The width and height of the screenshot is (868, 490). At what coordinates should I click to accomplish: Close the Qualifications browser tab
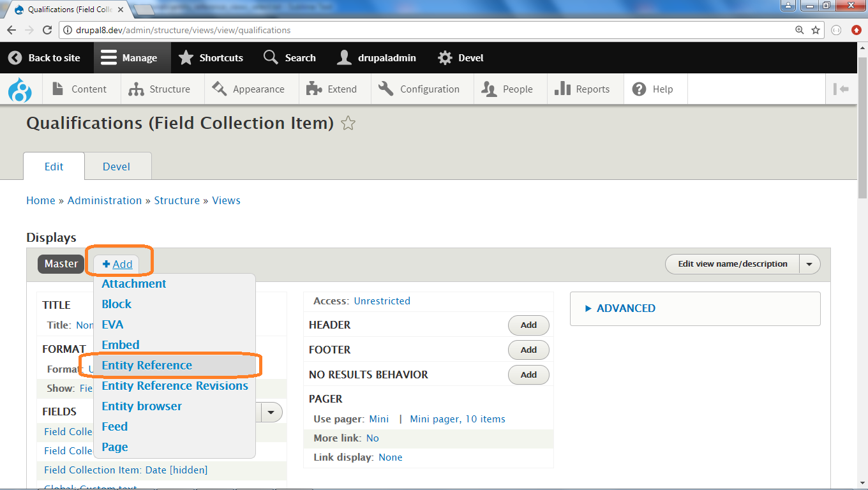121,10
